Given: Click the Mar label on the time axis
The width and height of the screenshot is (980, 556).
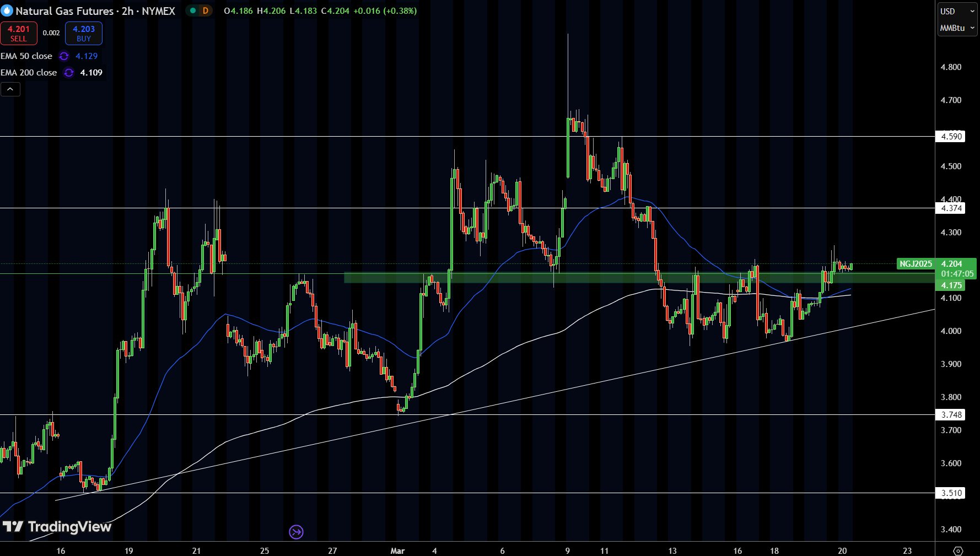Looking at the screenshot, I should click(x=397, y=551).
